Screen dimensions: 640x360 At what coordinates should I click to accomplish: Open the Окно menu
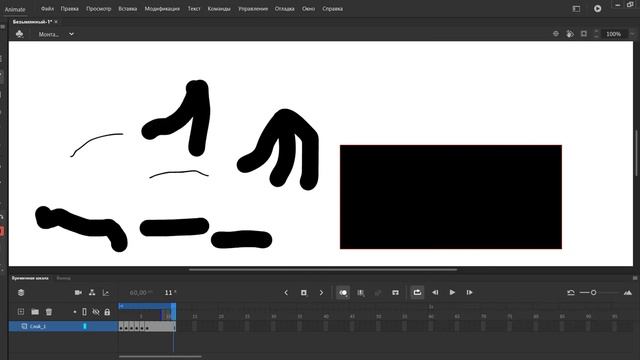coord(308,9)
